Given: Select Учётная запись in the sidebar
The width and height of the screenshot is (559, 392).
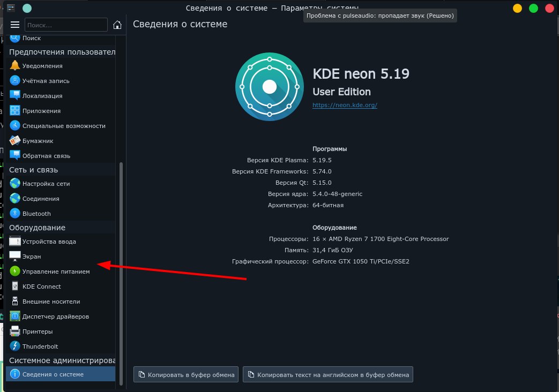Looking at the screenshot, I should point(61,80).
